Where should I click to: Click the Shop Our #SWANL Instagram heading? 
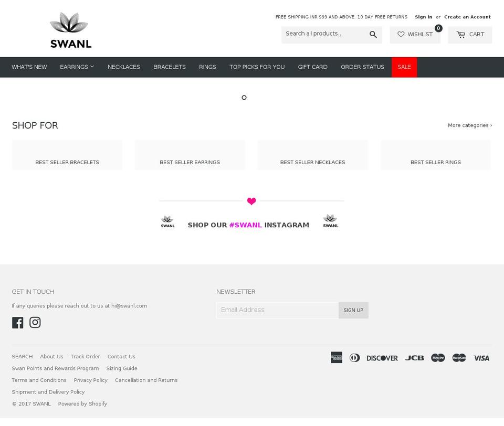(x=248, y=225)
